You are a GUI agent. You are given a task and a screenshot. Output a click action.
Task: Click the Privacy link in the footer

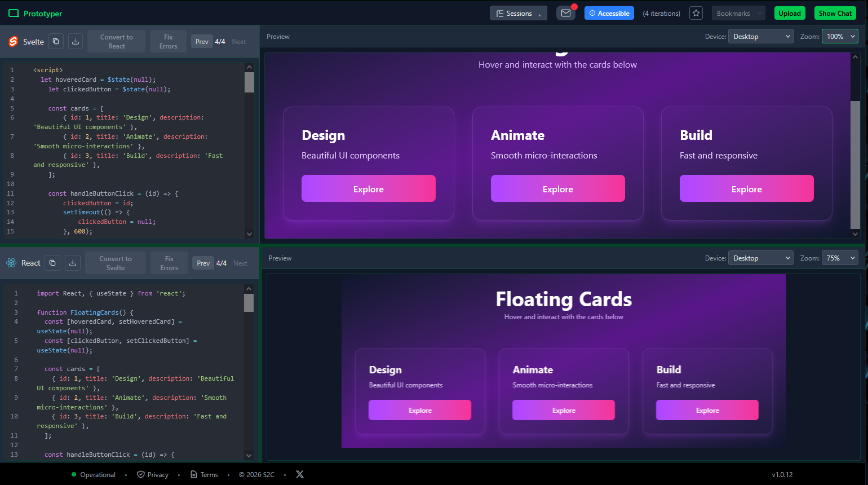pyautogui.click(x=153, y=474)
